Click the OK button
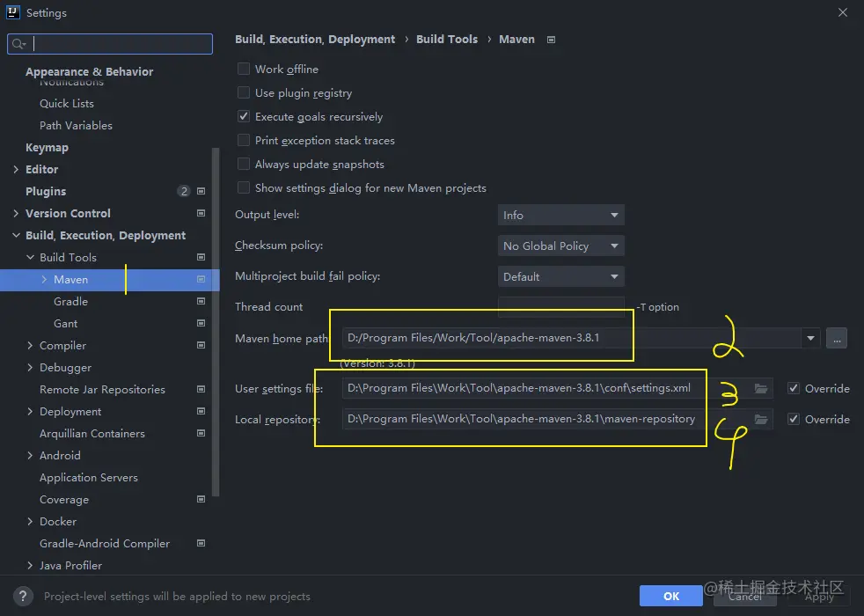This screenshot has width=864, height=616. point(671,596)
